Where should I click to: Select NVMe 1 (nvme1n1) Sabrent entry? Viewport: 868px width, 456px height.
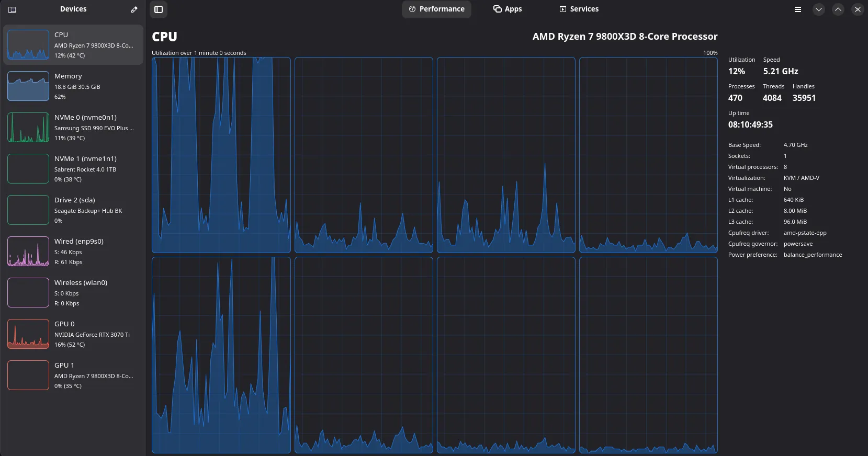tap(73, 169)
